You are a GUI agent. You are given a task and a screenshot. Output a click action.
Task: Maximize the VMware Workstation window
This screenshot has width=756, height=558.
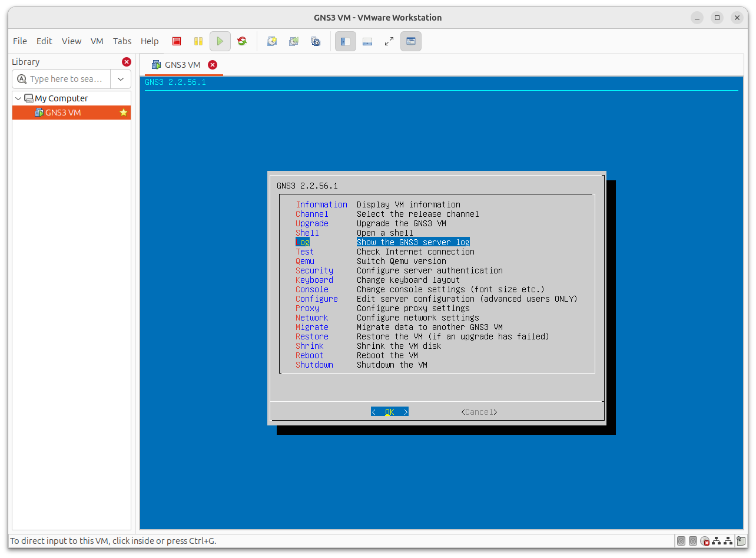717,18
